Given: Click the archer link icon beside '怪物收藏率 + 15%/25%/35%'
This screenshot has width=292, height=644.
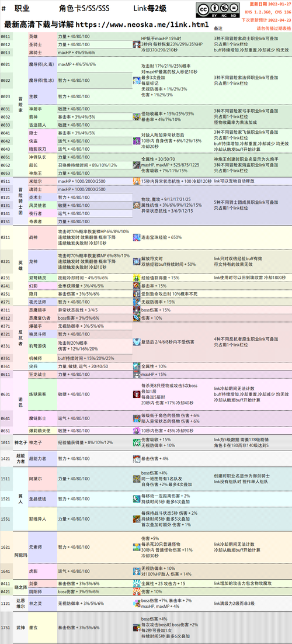Looking at the screenshot, I should pyautogui.click(x=136, y=117).
